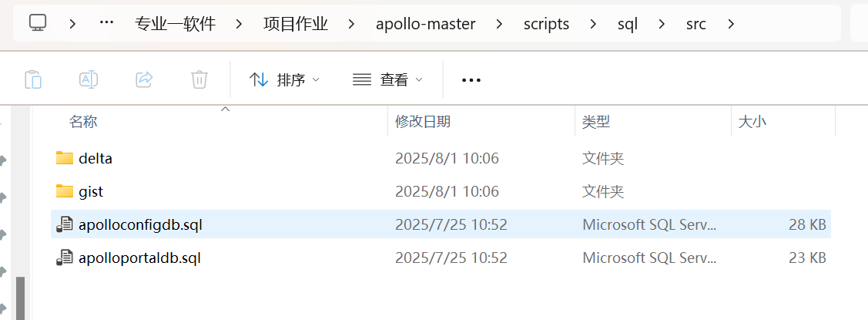Image resolution: width=868 pixels, height=320 pixels.
Task: Click the Rename icon in toolbar
Action: pos(89,79)
